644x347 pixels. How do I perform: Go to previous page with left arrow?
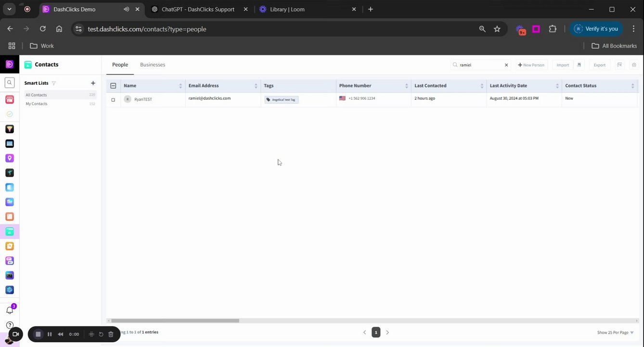pos(364,332)
